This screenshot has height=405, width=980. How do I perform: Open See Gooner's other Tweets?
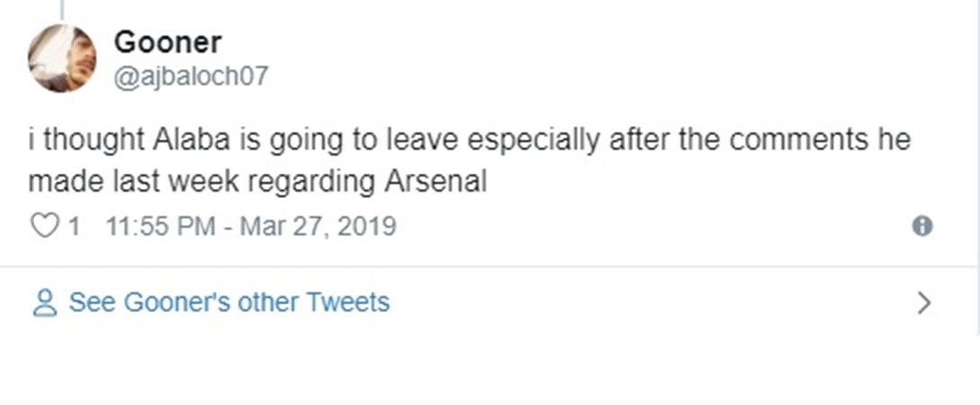[229, 302]
